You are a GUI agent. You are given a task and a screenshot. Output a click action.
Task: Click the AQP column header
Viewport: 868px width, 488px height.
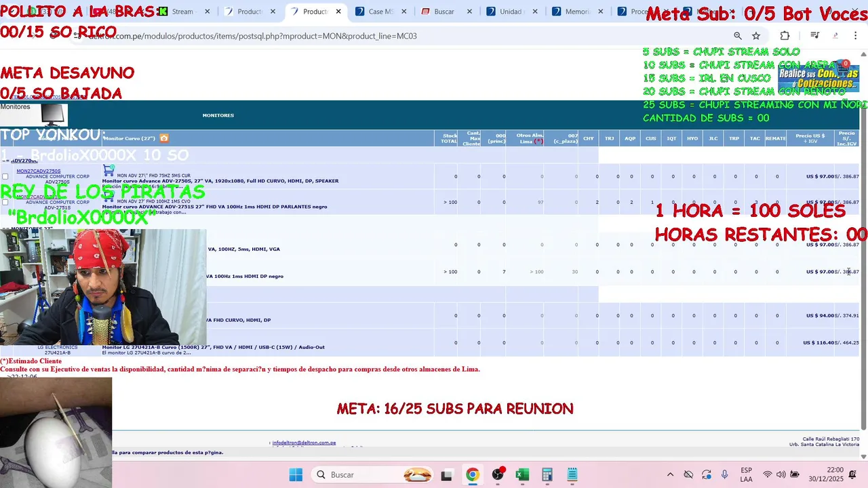click(x=630, y=138)
